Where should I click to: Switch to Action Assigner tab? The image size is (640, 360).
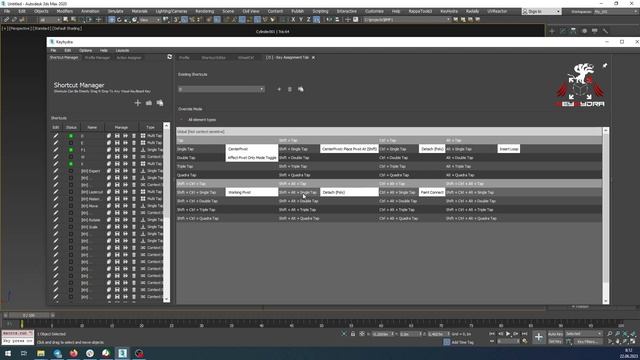[x=129, y=58]
